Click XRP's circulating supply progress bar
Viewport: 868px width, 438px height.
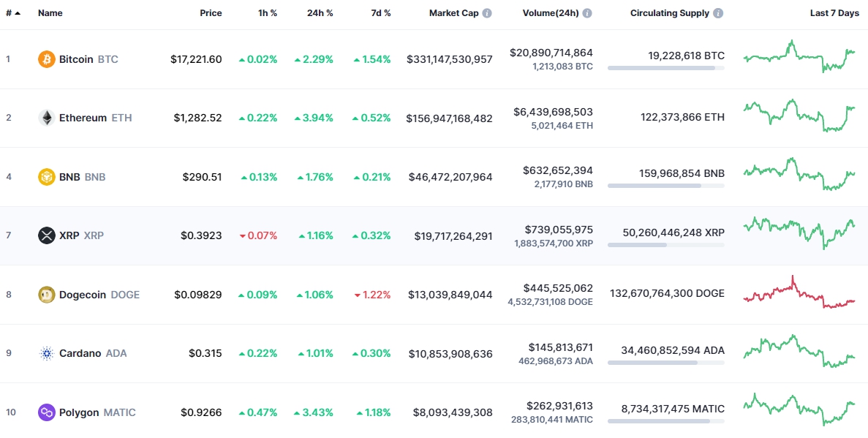(666, 245)
